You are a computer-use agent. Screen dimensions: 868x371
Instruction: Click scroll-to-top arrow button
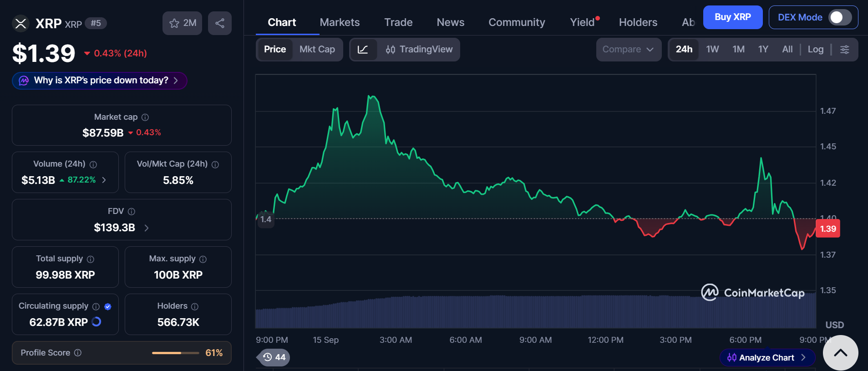click(841, 353)
